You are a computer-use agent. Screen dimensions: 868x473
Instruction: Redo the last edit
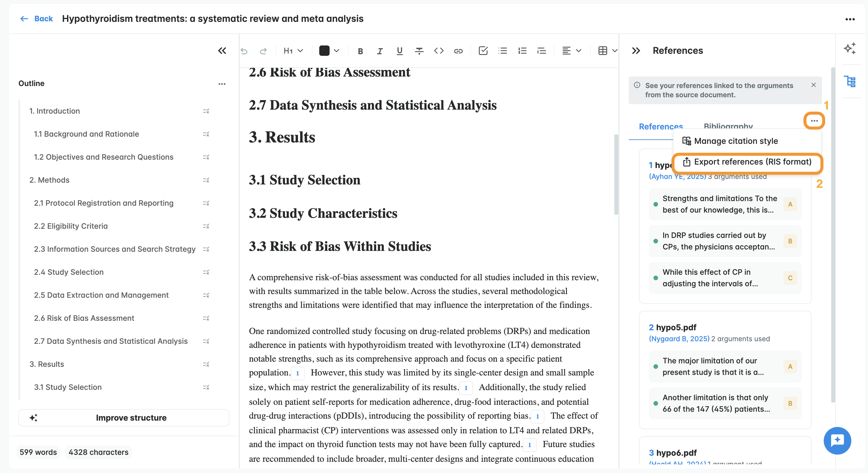click(x=263, y=51)
